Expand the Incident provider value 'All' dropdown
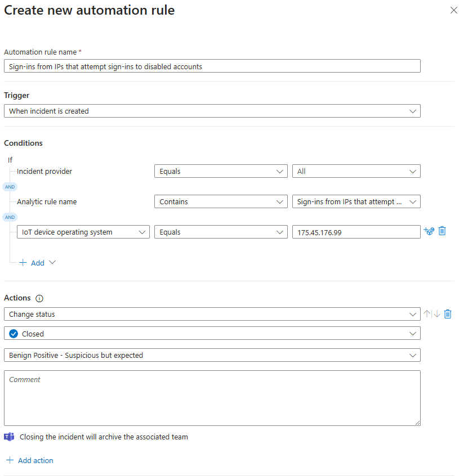 tap(356, 172)
